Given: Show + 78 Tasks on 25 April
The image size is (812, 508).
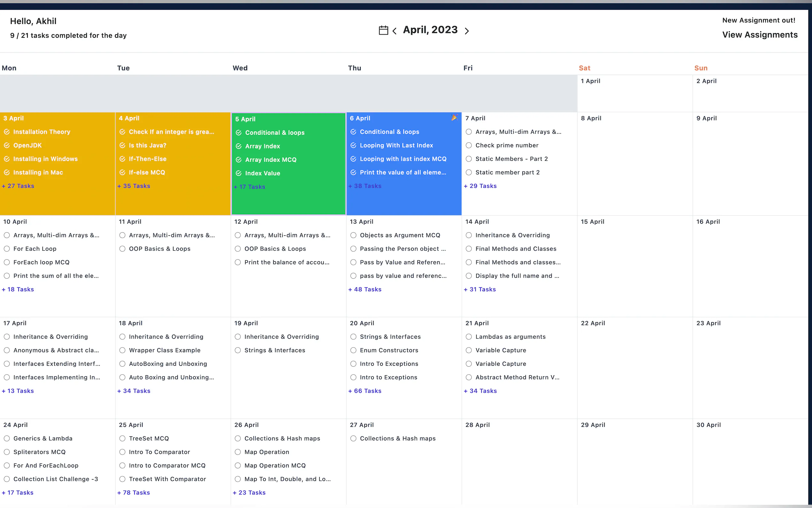Looking at the screenshot, I should [134, 493].
